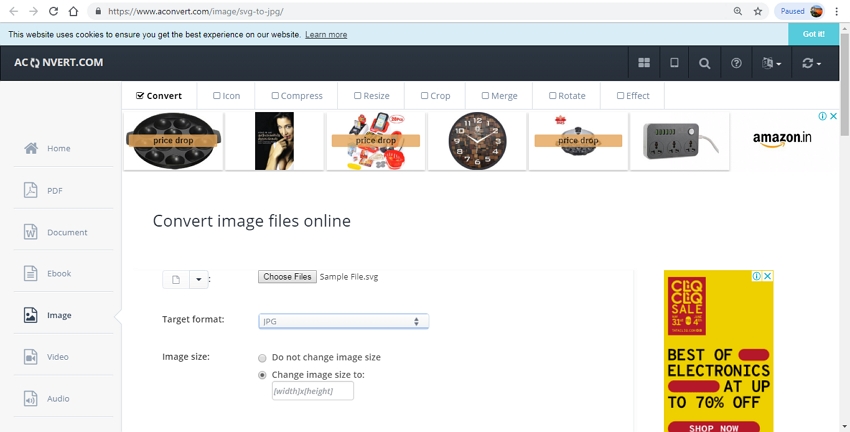This screenshot has height=432, width=850.
Task: Select Change image size to option
Action: click(263, 375)
